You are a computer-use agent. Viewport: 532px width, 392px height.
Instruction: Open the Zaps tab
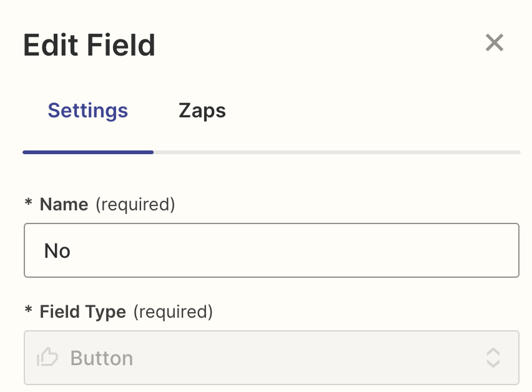202,111
